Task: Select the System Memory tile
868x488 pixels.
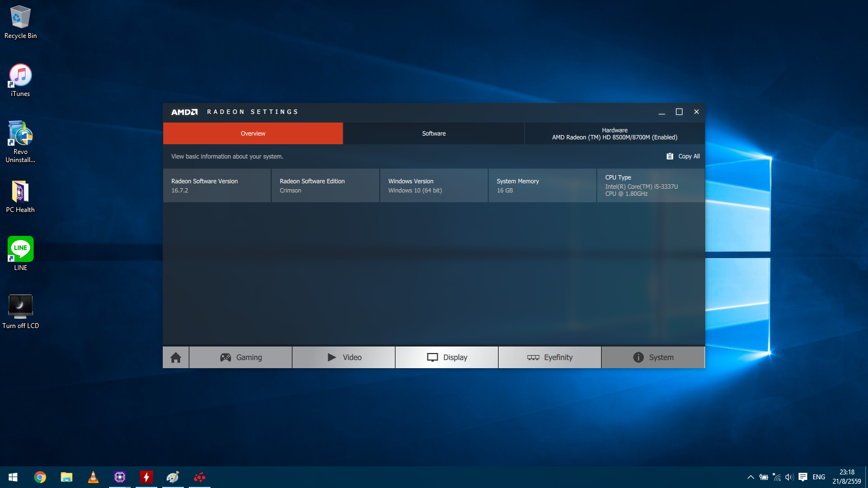Action: [x=542, y=185]
